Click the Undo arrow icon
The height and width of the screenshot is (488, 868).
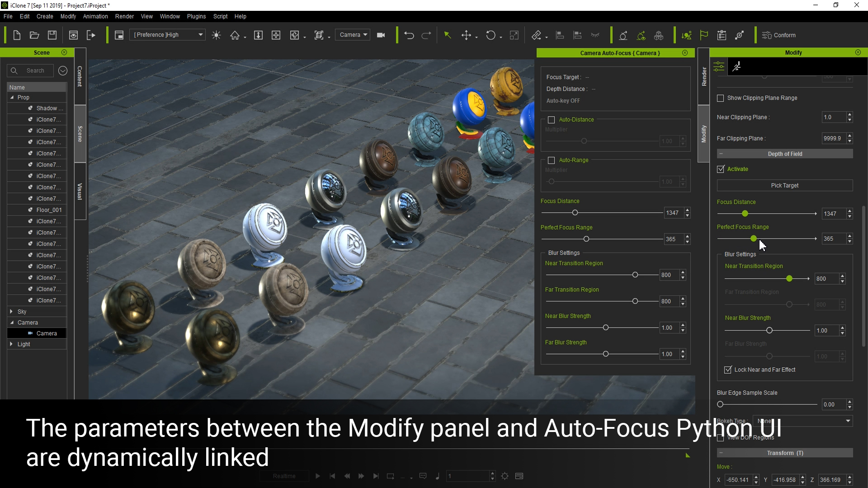pyautogui.click(x=409, y=35)
